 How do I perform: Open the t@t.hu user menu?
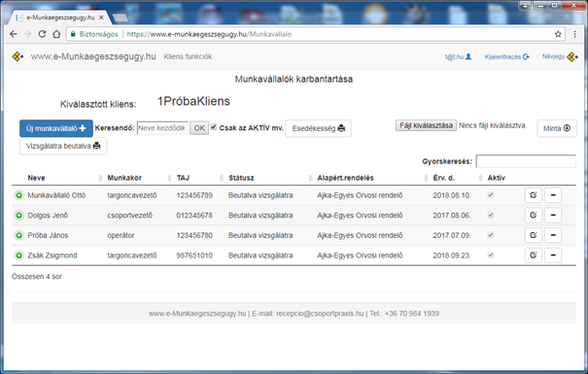pos(458,56)
